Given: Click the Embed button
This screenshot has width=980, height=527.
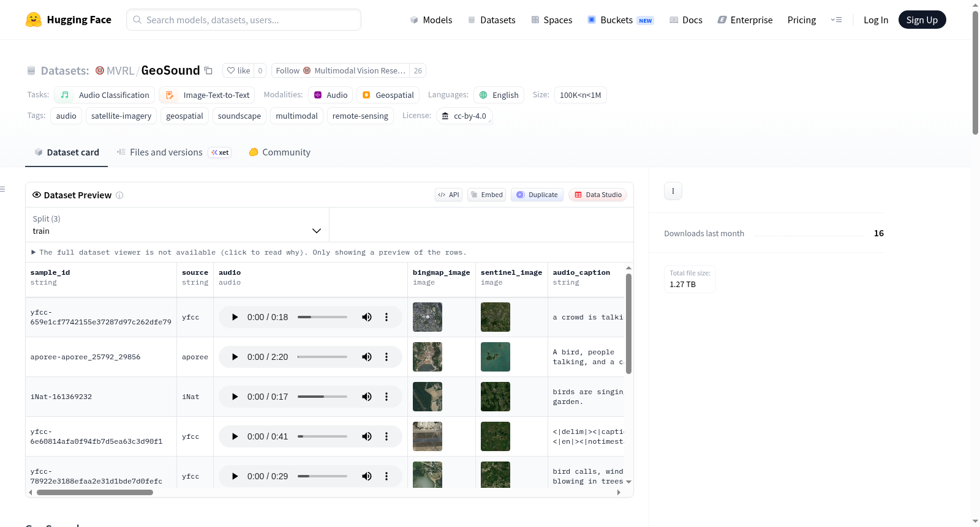Looking at the screenshot, I should pyautogui.click(x=486, y=195).
